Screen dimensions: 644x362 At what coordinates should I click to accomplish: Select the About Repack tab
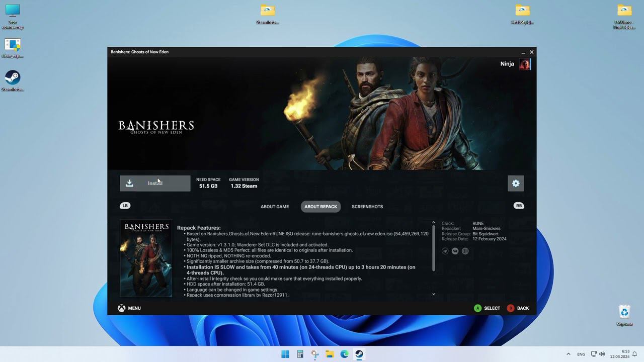320,207
